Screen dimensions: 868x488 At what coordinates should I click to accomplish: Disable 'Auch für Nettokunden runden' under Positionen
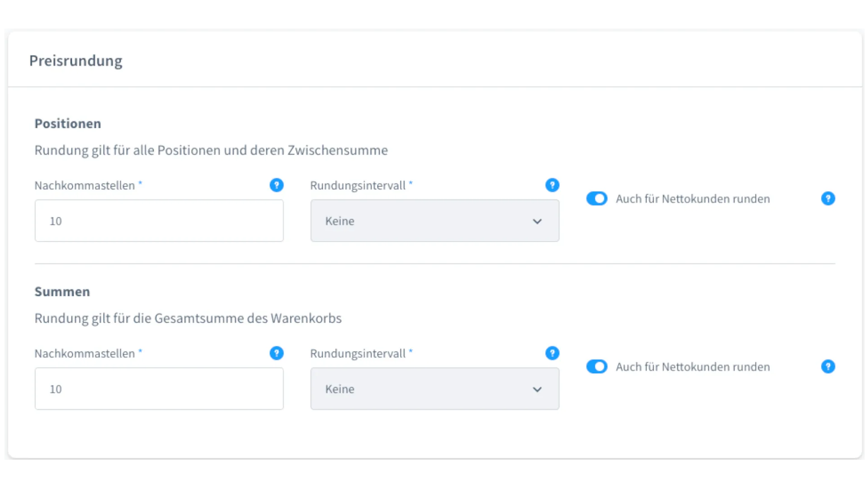click(x=597, y=198)
